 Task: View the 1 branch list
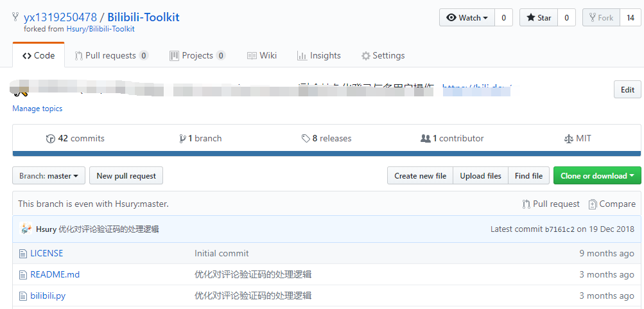pos(200,139)
